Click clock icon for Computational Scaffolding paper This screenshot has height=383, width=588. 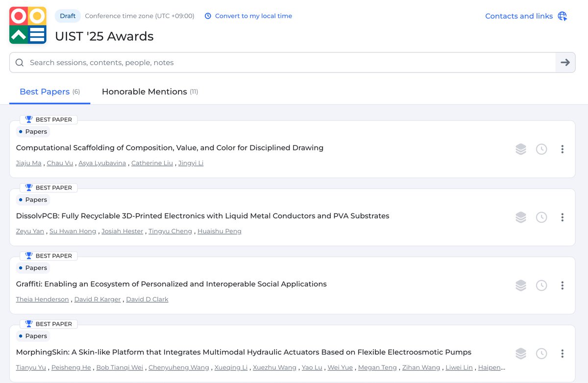[541, 149]
